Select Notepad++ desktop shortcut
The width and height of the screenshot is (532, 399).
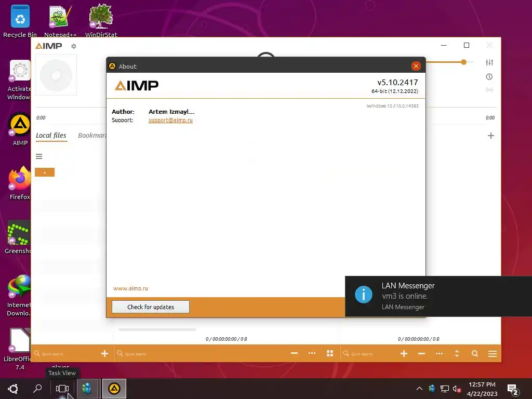60,20
